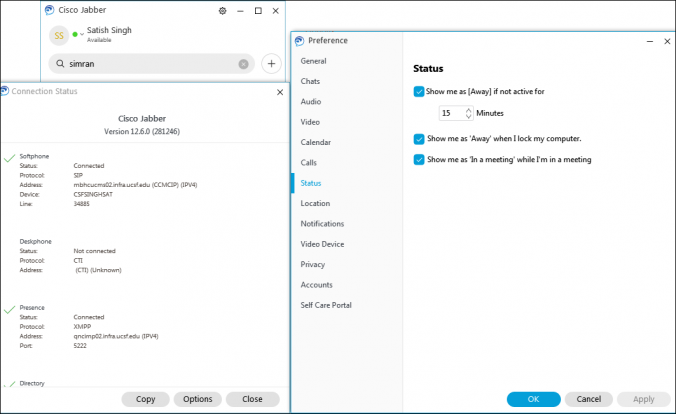Open the Video Device preferences tab
The height and width of the screenshot is (414, 676).
click(322, 244)
